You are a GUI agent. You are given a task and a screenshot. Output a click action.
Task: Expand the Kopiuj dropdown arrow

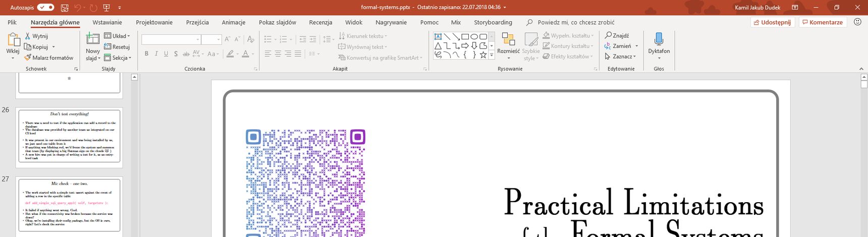click(53, 47)
